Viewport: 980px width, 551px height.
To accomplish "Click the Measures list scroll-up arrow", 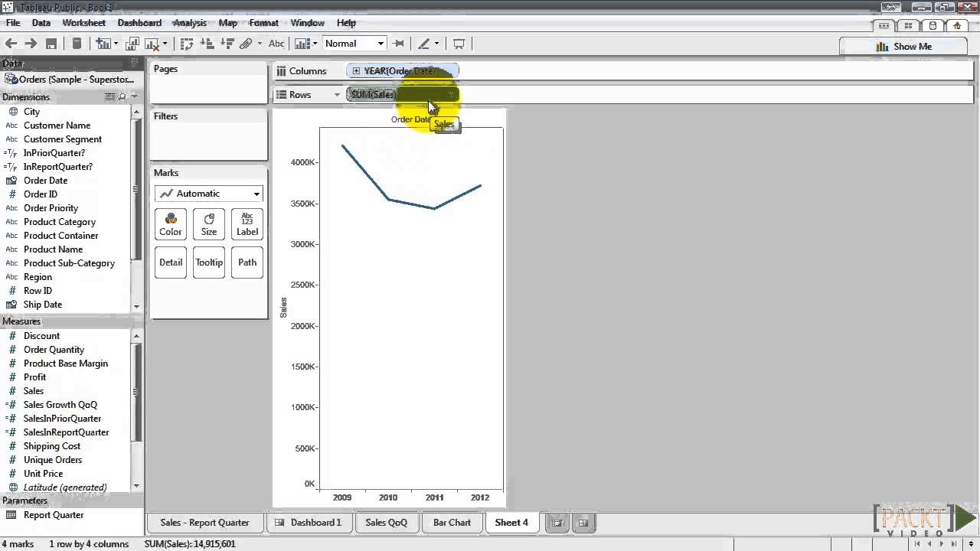I will pos(136,335).
